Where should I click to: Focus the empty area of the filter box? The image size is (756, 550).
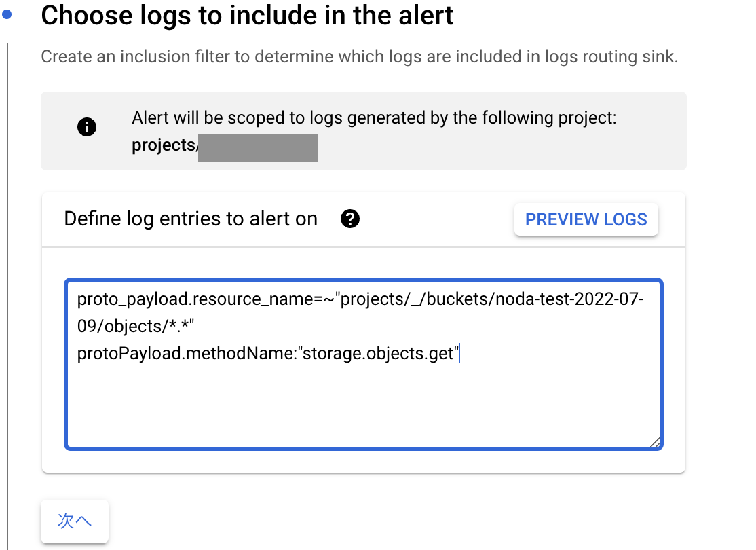click(364, 404)
